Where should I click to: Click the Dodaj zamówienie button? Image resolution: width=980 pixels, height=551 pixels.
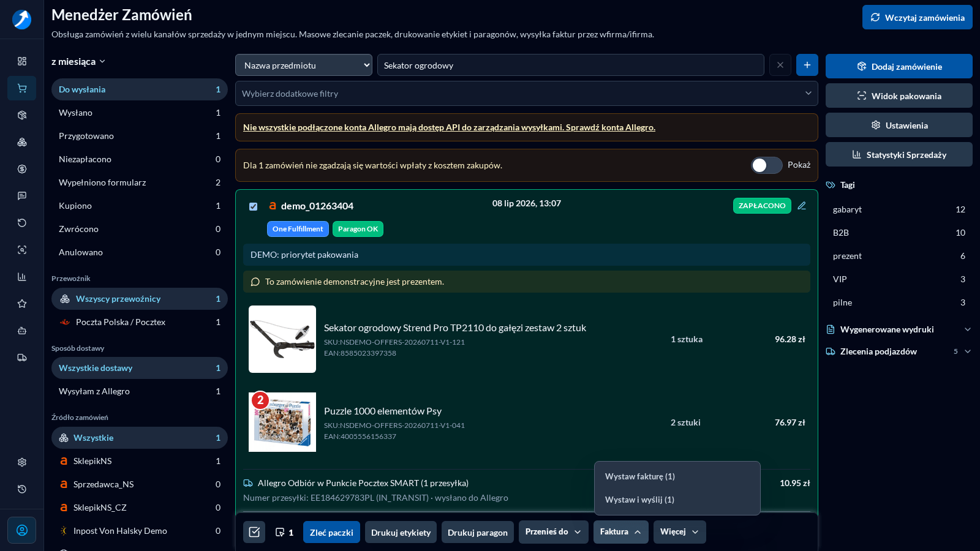[x=899, y=66]
